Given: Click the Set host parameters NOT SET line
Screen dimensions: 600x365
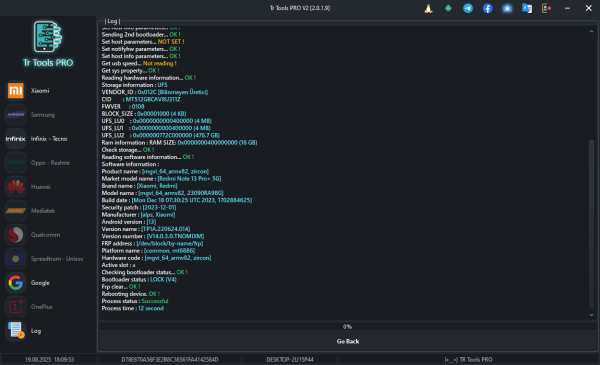Looking at the screenshot, I should (x=143, y=42).
